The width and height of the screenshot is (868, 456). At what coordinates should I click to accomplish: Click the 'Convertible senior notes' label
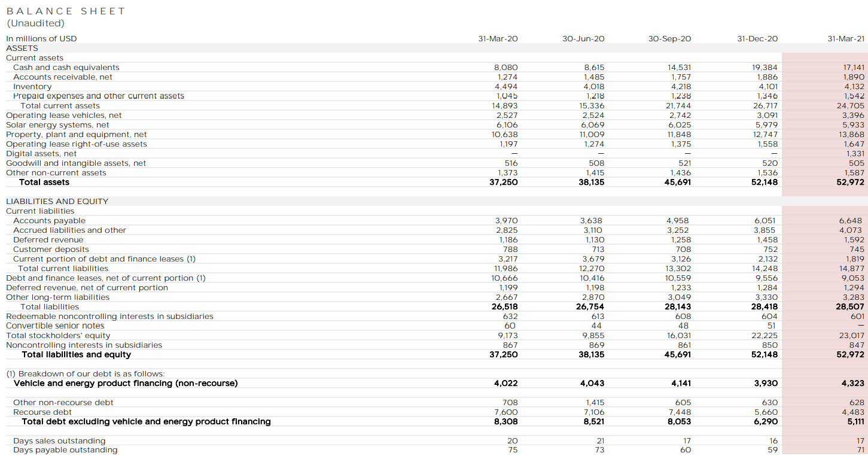coord(55,326)
